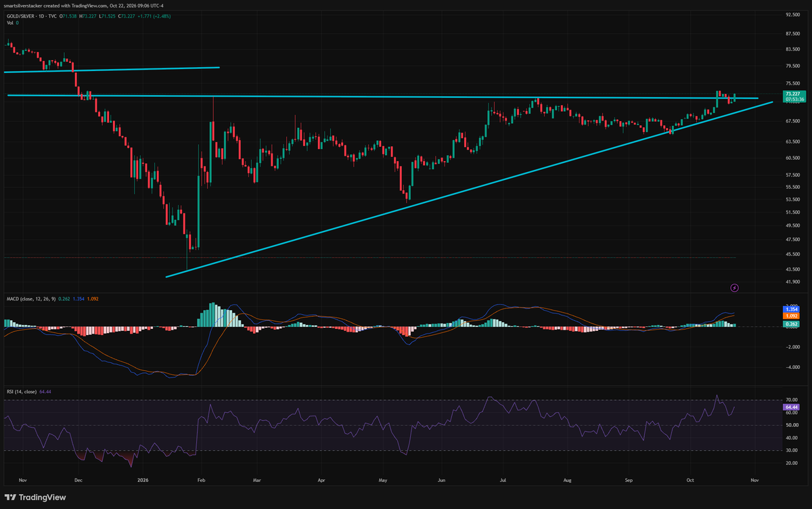Screen dimensions: 812x509
Task: Click the purple 64.44 RSI value label
Action: pyautogui.click(x=791, y=407)
